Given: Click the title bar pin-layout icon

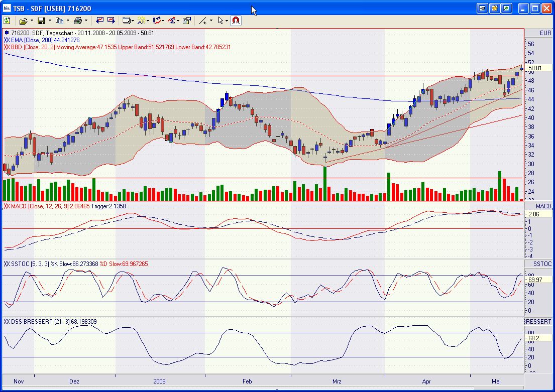Looking at the screenshot, I should 482,8.
